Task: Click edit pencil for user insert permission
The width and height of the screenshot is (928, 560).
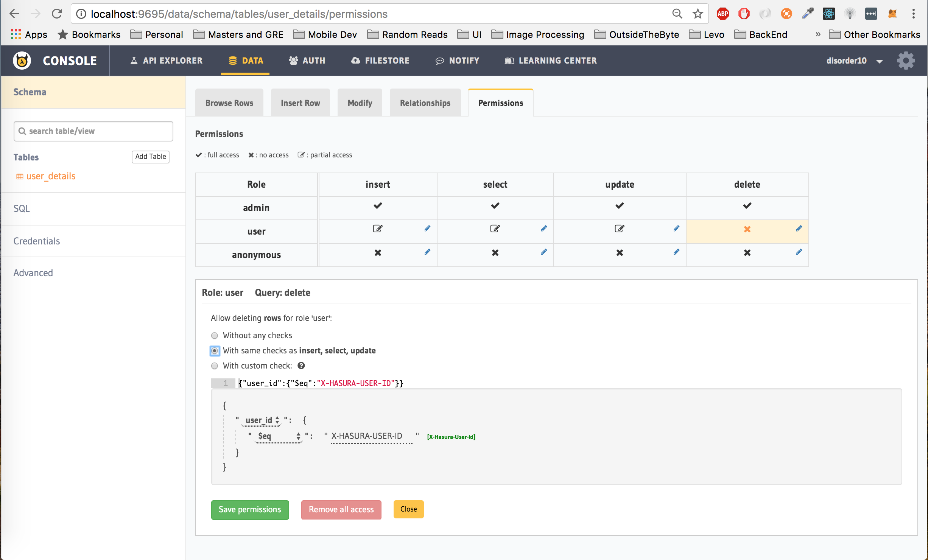Action: 427,229
